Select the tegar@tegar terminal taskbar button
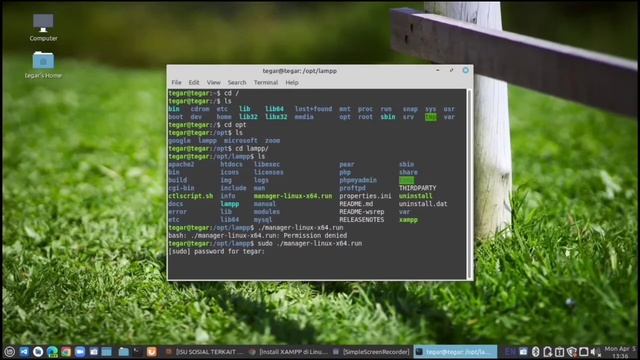 455,351
